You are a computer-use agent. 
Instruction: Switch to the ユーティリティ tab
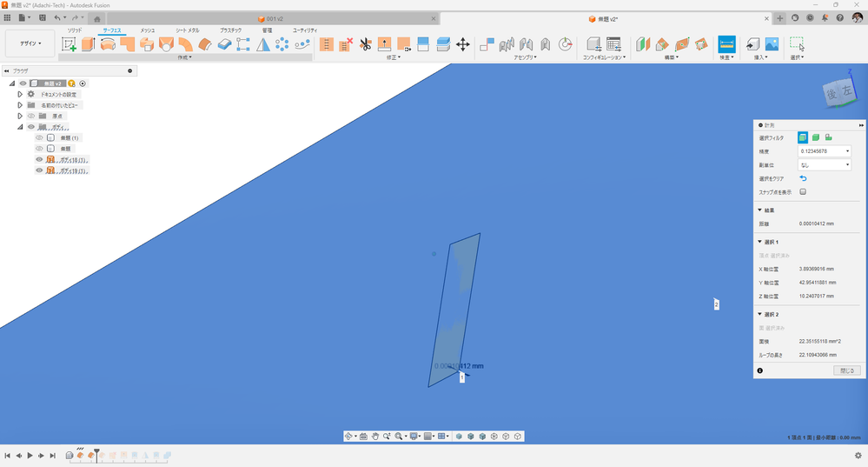(305, 30)
